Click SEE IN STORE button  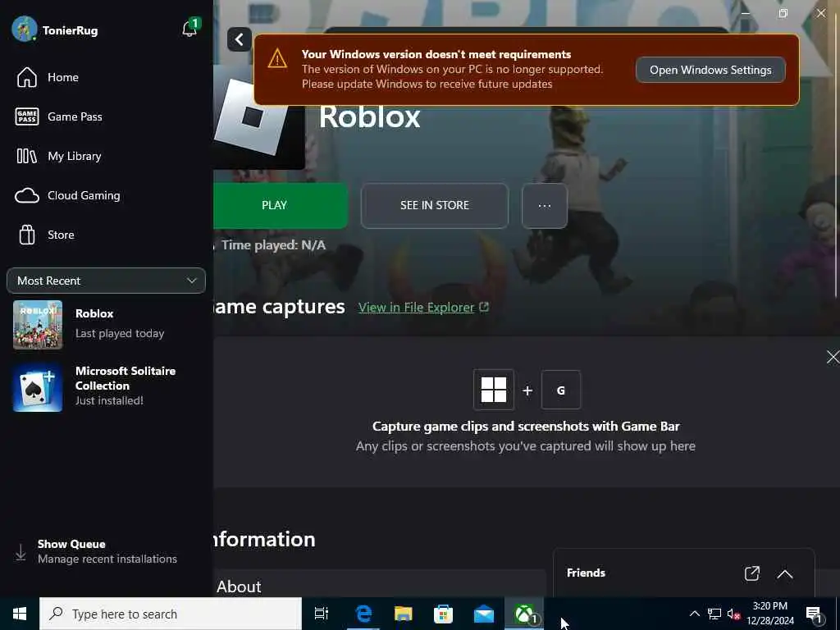435,206
